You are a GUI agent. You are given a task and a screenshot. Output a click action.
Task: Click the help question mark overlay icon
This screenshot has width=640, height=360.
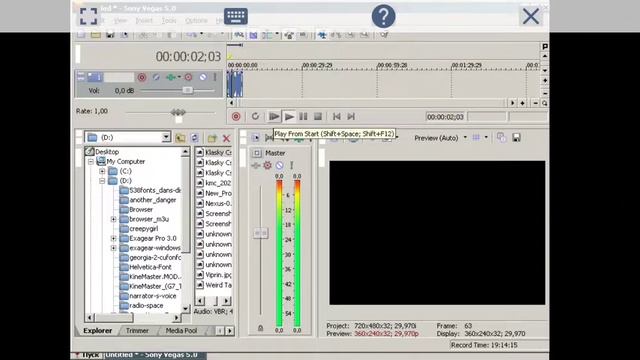[x=383, y=16]
